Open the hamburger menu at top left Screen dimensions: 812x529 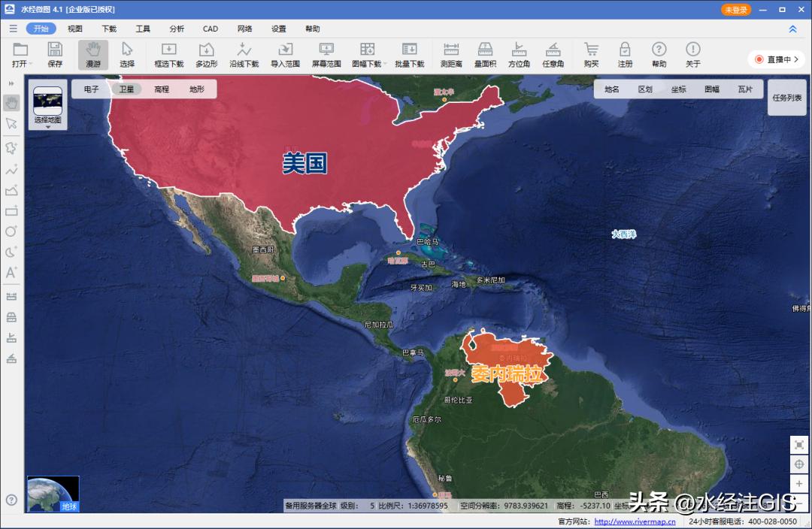click(x=13, y=29)
